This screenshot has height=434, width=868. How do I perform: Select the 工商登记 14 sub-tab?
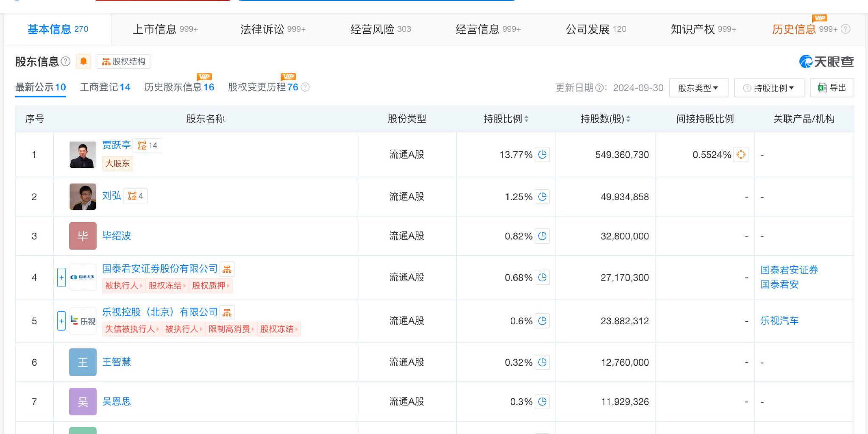105,87
